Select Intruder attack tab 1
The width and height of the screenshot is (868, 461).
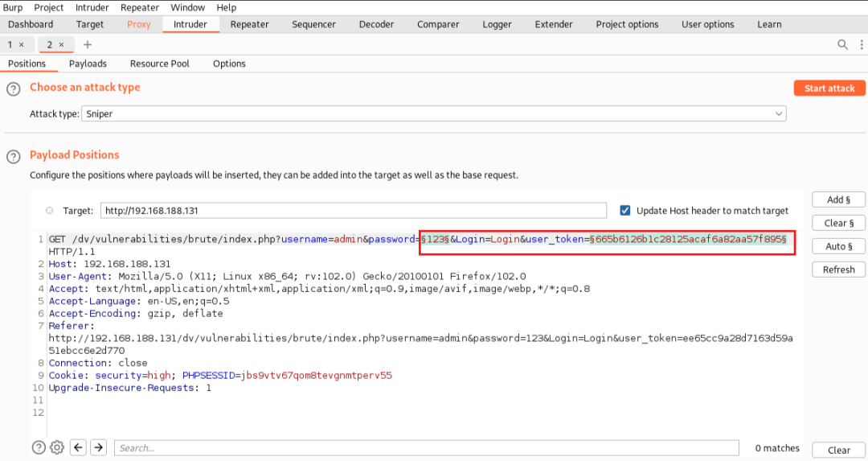click(x=11, y=45)
